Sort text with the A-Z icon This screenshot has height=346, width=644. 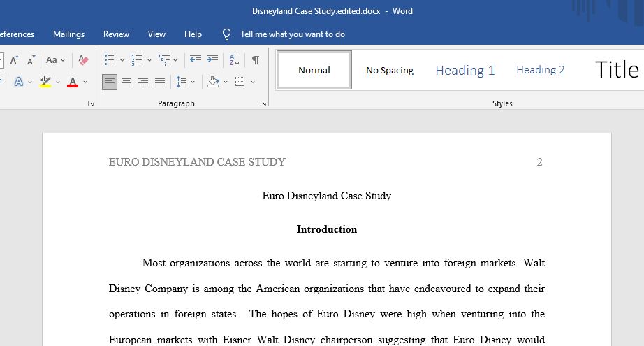click(234, 60)
